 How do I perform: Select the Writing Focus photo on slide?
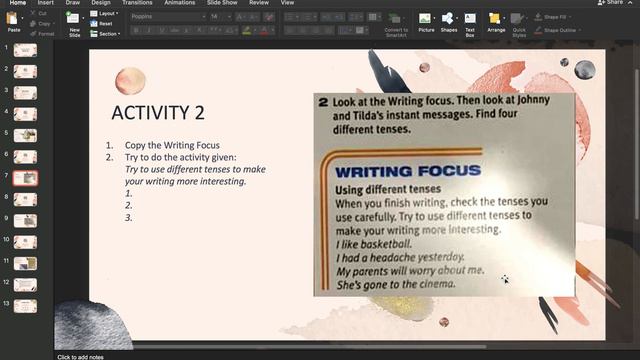[x=444, y=195]
